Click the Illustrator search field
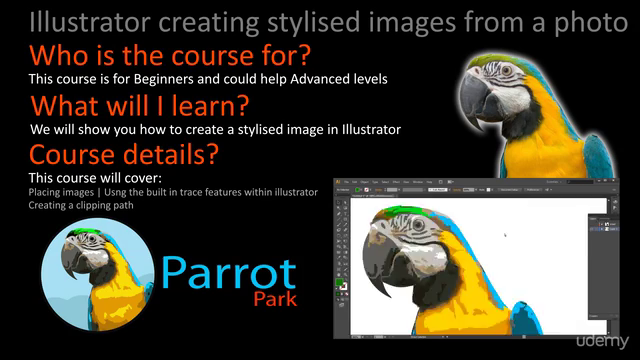 (x=580, y=182)
